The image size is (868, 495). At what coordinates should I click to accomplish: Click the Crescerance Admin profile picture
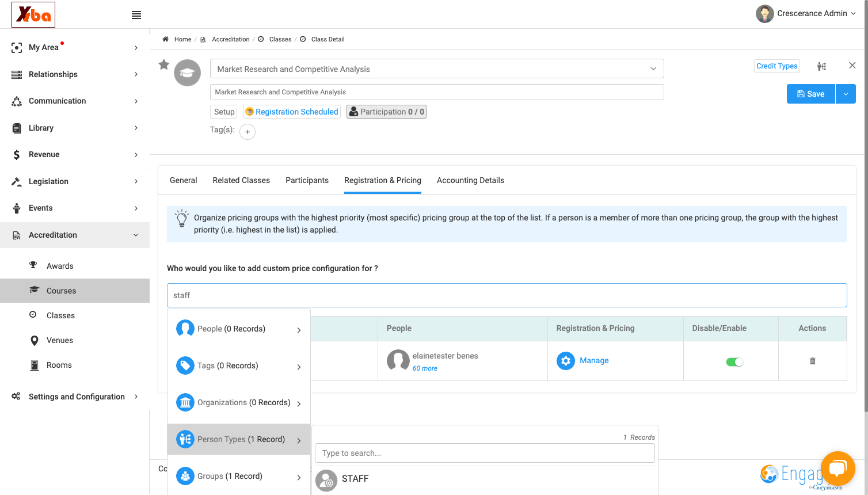pos(765,14)
